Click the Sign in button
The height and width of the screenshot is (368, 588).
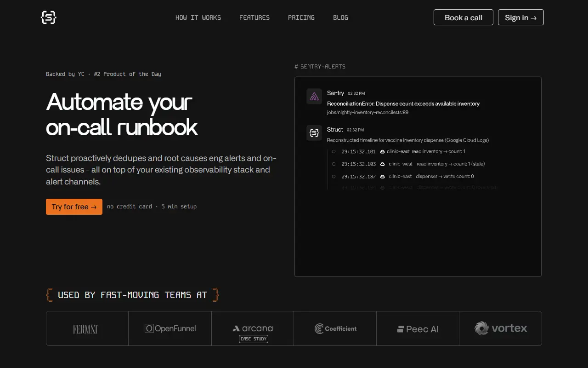tap(521, 17)
